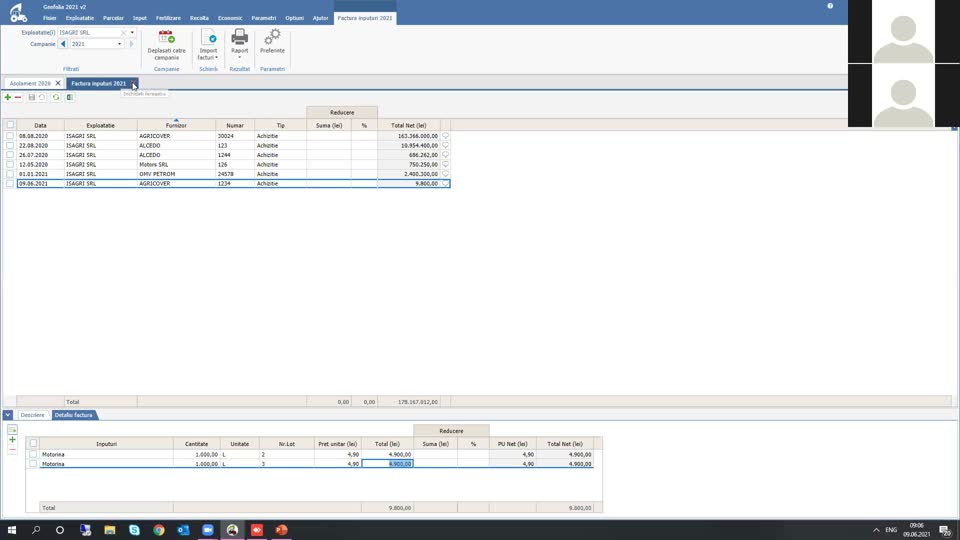Open the Parcelar menu
This screenshot has width=960, height=540.
coord(113,18)
